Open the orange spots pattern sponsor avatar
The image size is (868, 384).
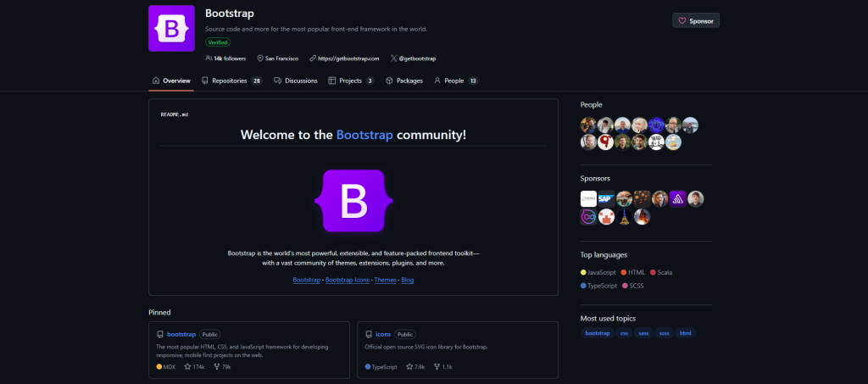tap(643, 198)
